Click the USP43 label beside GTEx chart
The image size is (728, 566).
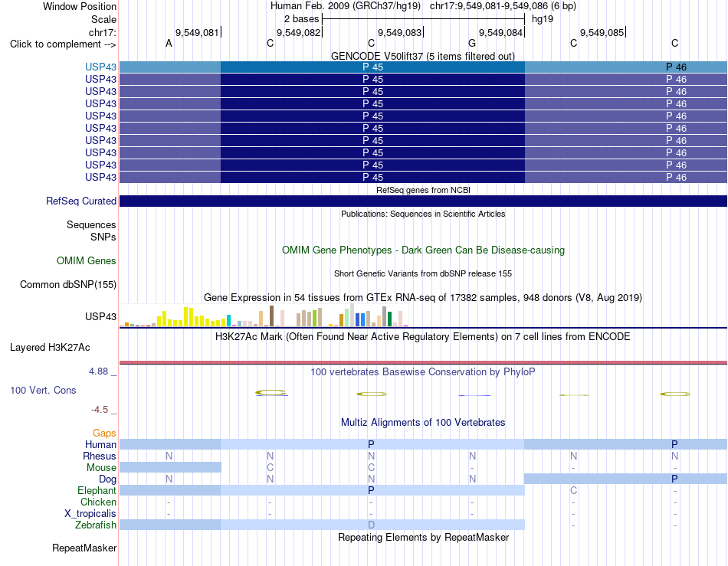[x=100, y=316]
